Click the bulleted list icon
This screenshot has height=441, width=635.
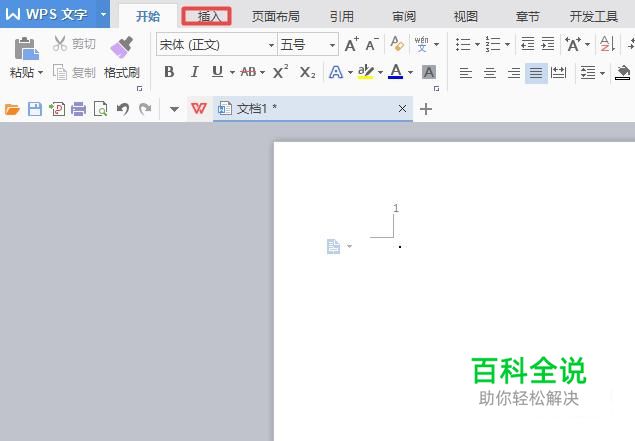point(463,44)
